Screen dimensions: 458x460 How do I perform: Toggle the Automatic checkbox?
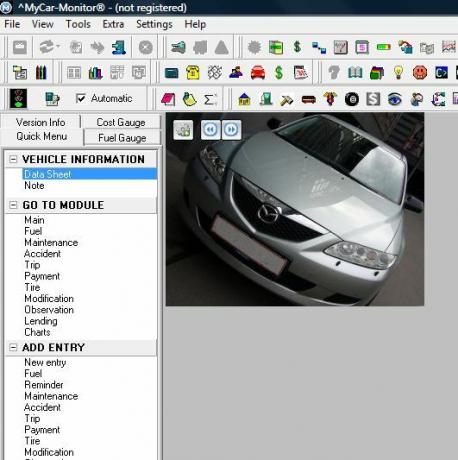point(80,98)
